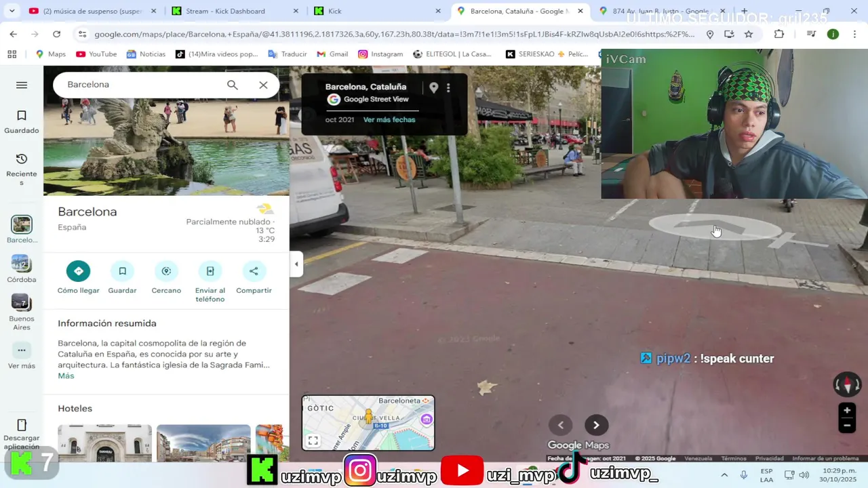
Task: Click Informar de un problema link
Action: click(x=825, y=459)
